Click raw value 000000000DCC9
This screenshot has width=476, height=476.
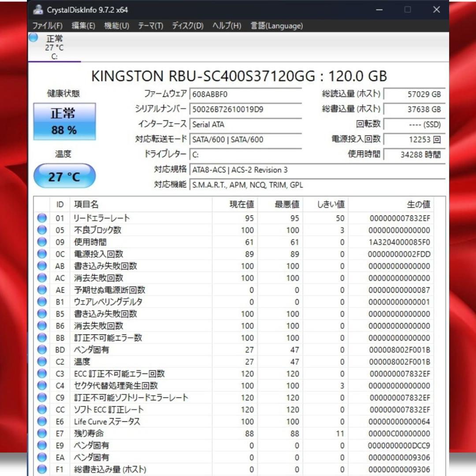(399, 446)
